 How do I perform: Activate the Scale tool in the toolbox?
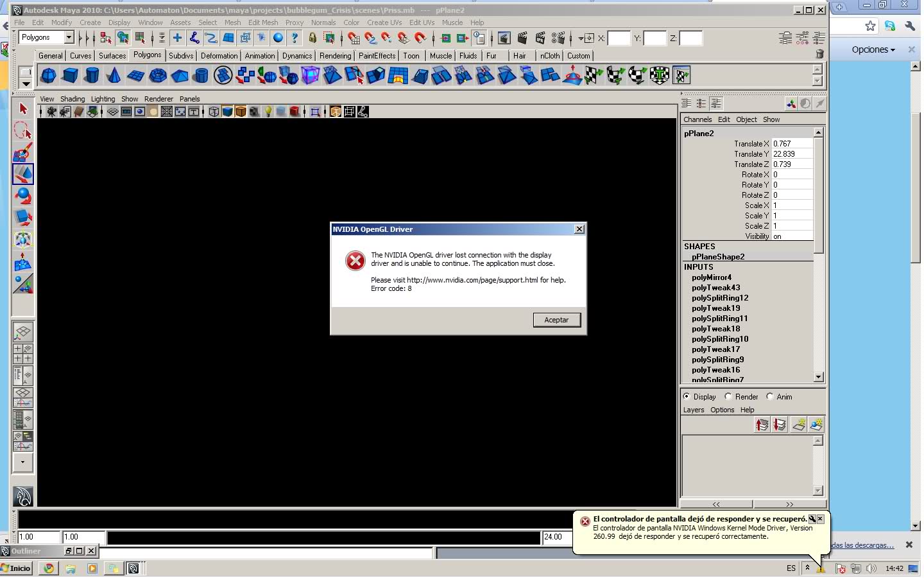(x=23, y=218)
